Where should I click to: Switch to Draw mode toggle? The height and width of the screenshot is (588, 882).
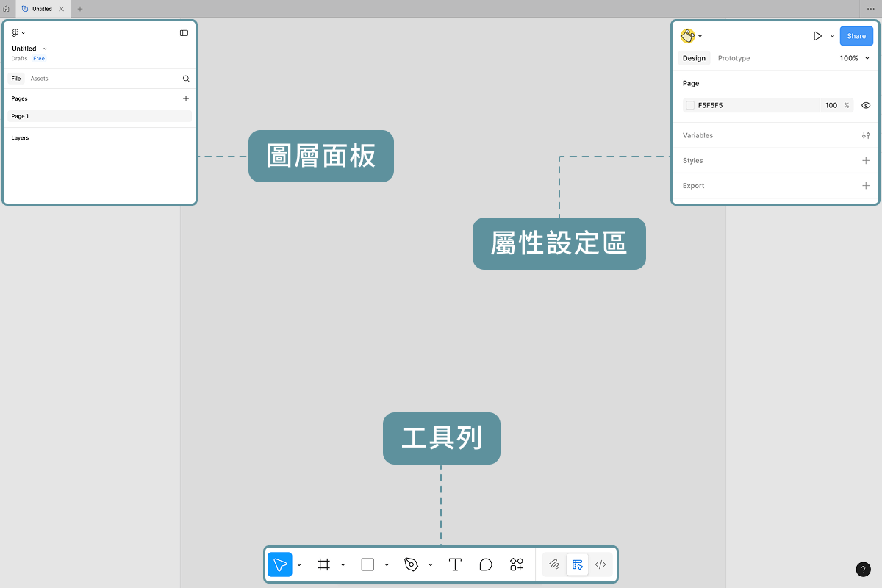(554, 564)
